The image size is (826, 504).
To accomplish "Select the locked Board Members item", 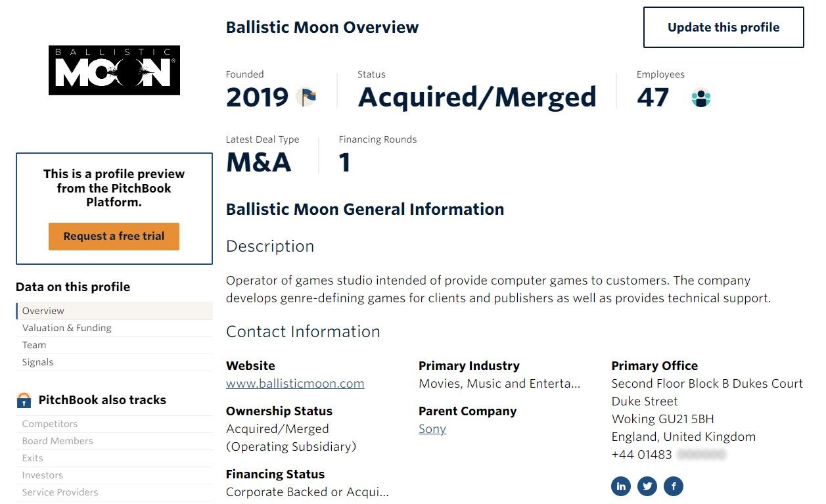I will [x=114, y=441].
